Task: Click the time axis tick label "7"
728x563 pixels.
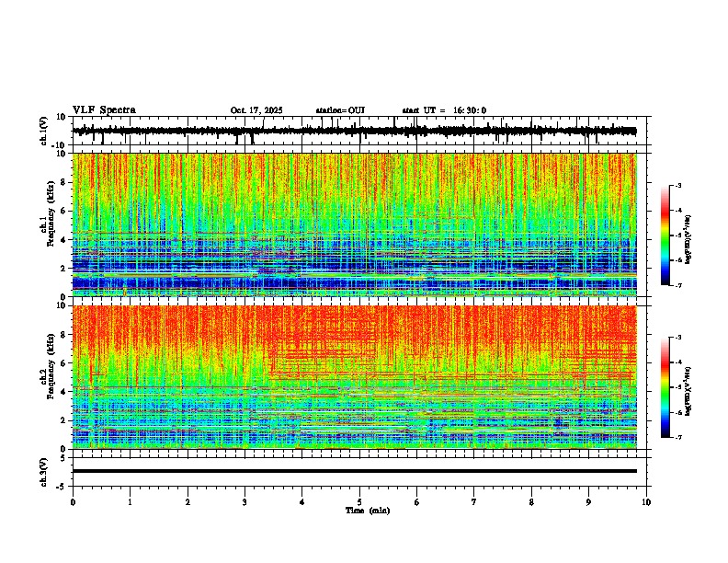Action: click(x=474, y=502)
